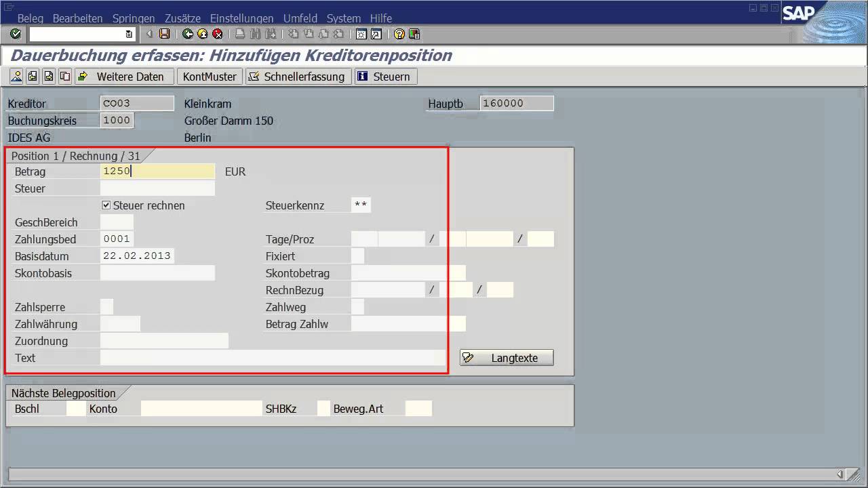Click the Hauptb field showing 160000

(x=517, y=104)
